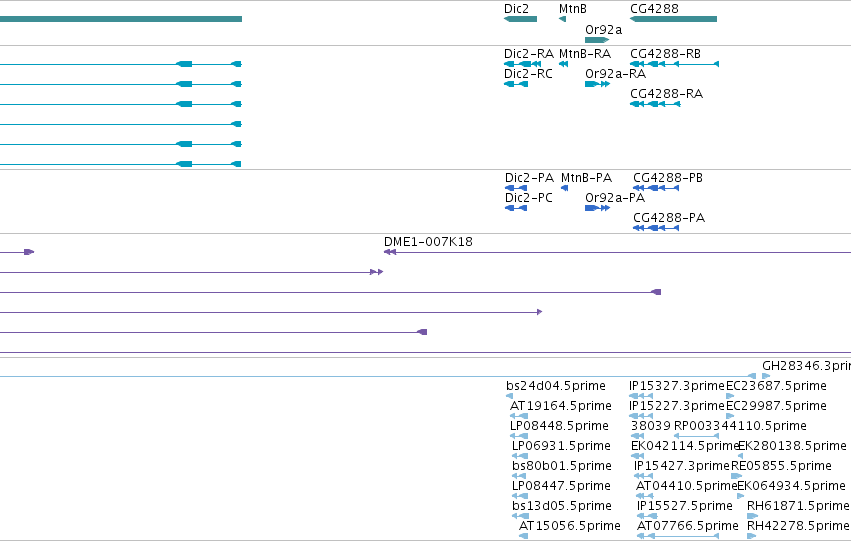Select the MtnB-RA transcript label

pyautogui.click(x=585, y=54)
